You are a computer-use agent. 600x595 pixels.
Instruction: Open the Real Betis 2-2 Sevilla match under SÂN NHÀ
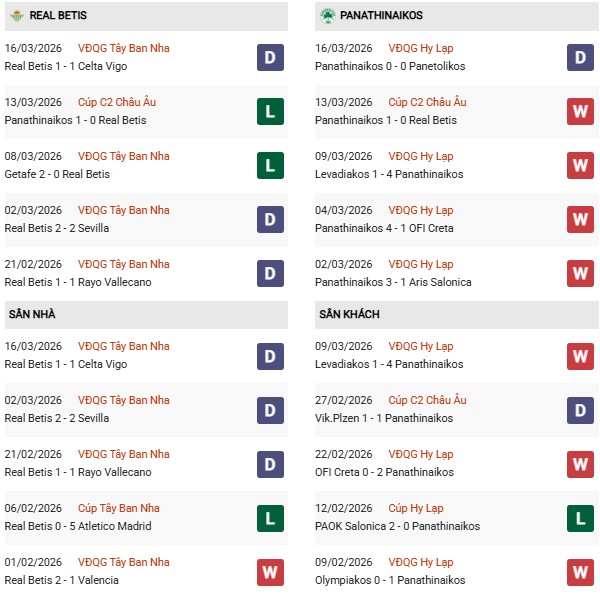tap(57, 418)
